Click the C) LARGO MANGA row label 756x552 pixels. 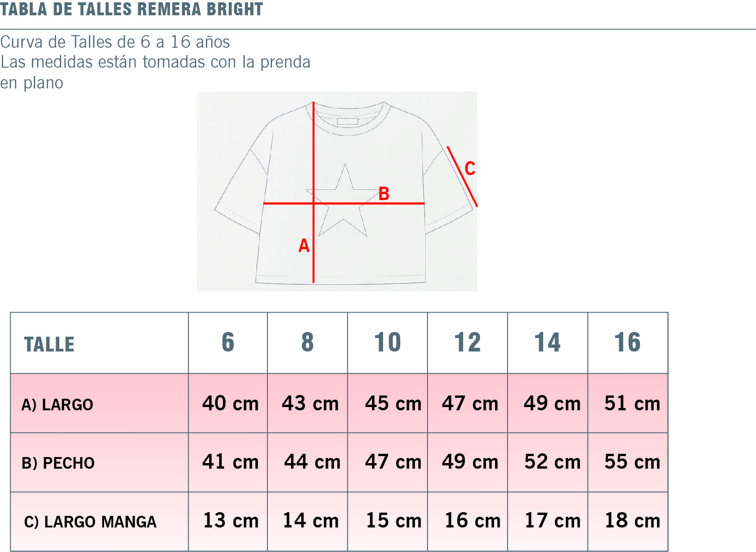(x=90, y=521)
